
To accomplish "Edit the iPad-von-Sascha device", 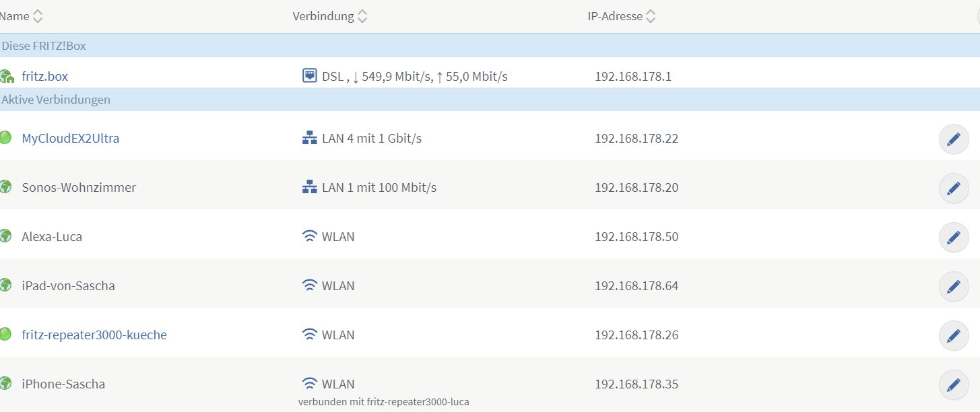I will [x=953, y=287].
